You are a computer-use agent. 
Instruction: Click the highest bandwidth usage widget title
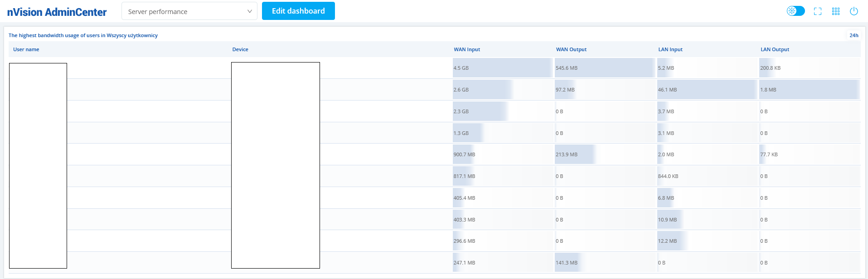click(x=83, y=35)
